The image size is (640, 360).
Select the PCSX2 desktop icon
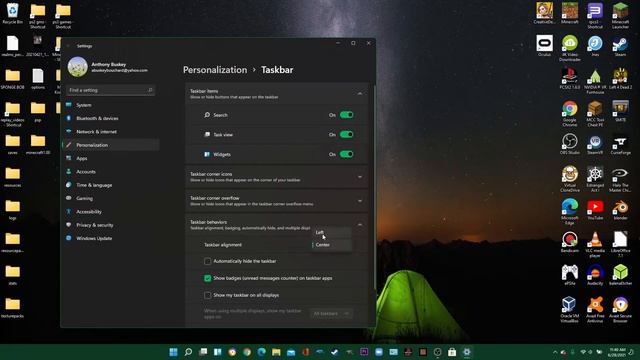coord(570,79)
